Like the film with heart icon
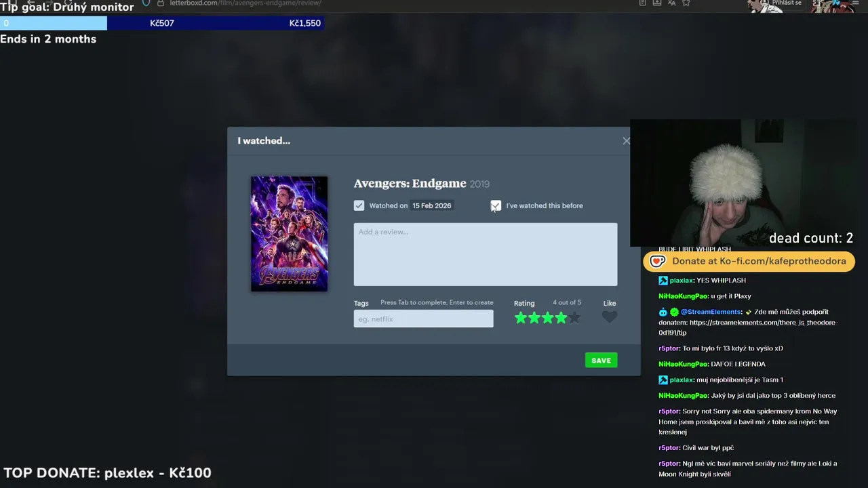Screen dimensions: 868x488 coord(610,317)
